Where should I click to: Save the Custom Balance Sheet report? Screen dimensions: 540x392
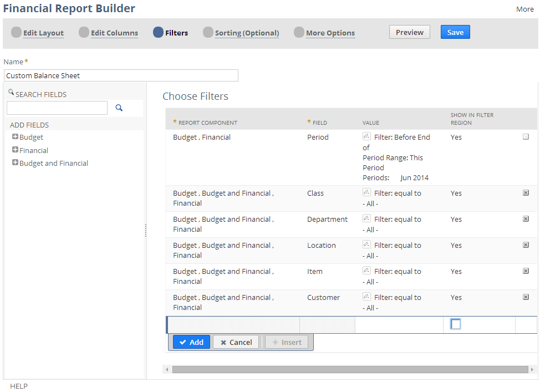coord(455,32)
